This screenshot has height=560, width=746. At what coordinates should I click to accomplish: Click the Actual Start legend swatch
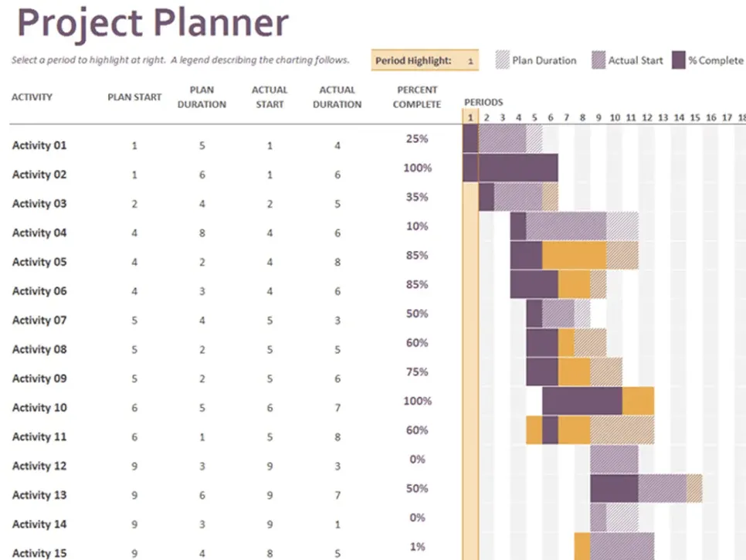point(598,60)
